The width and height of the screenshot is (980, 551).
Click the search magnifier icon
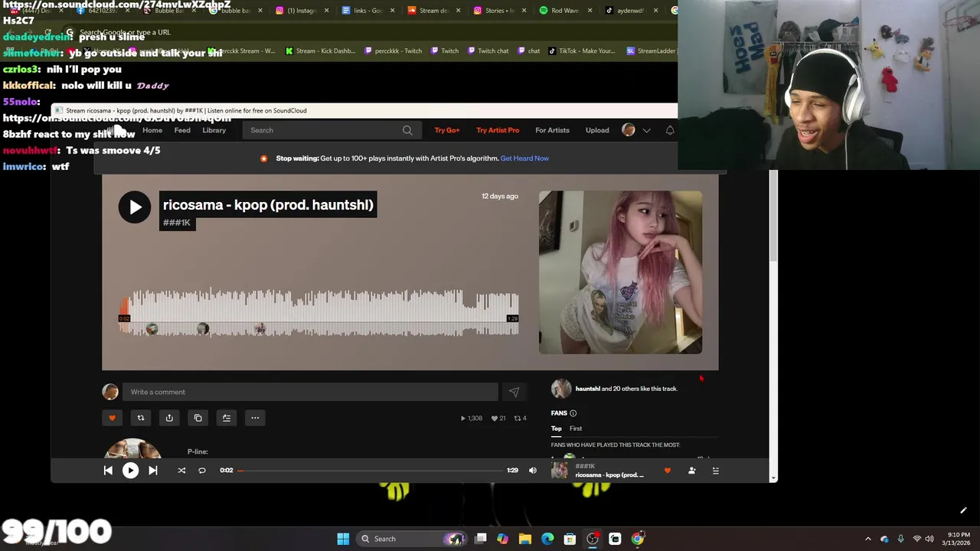point(408,130)
